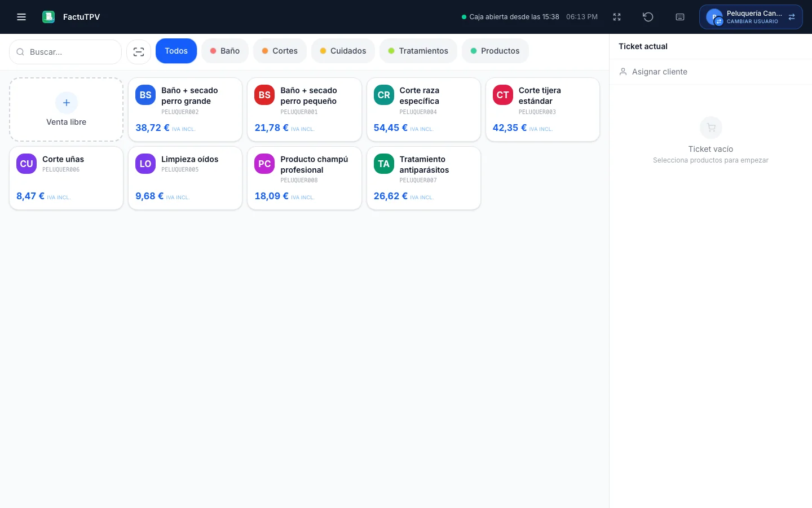
Task: Click the barcode scanner icon
Action: click(x=139, y=52)
